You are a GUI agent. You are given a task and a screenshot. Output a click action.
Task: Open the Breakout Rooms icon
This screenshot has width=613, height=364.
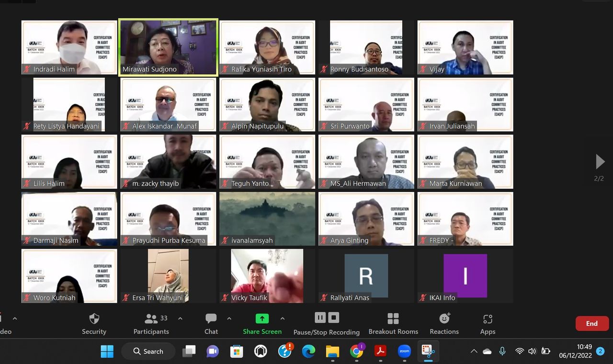coord(393,319)
